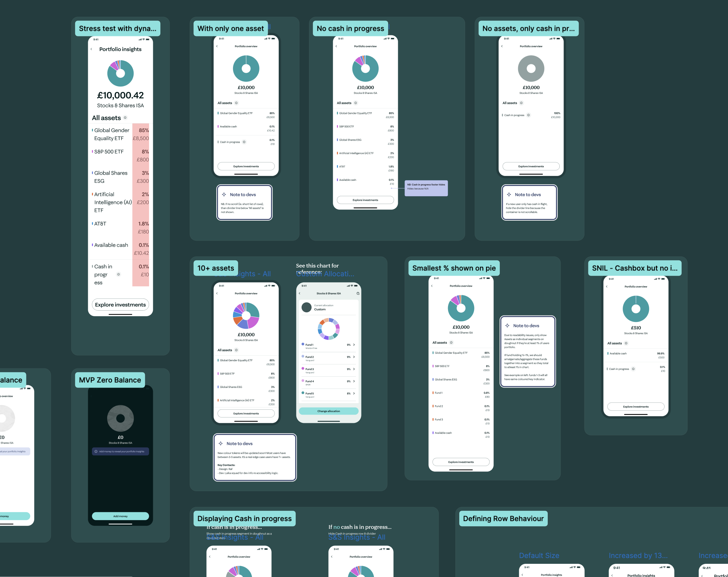The height and width of the screenshot is (577, 728).
Task: Open Fund 1 row chevron
Action: point(354,345)
